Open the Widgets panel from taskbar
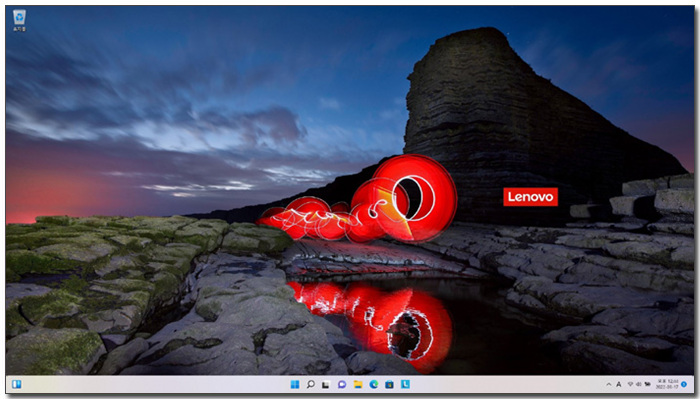 pos(17,384)
